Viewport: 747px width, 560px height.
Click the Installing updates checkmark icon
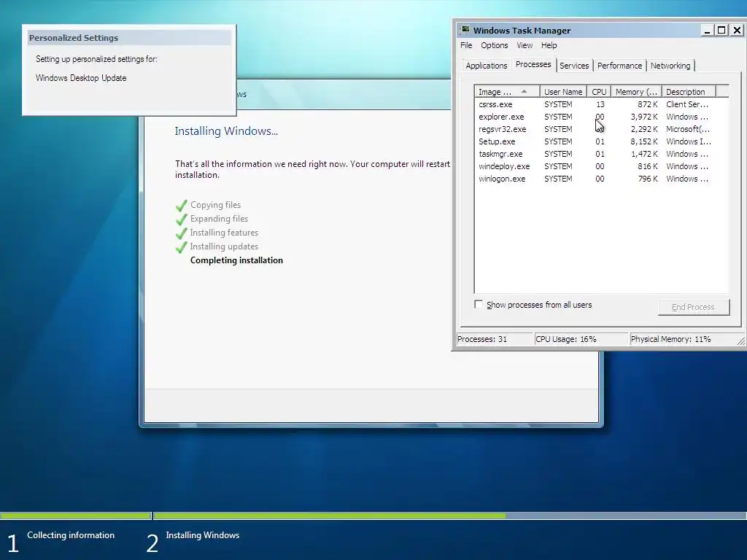click(182, 247)
